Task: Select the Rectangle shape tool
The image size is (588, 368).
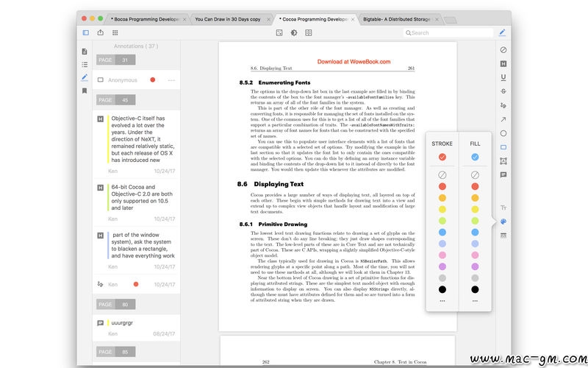Action: [503, 147]
